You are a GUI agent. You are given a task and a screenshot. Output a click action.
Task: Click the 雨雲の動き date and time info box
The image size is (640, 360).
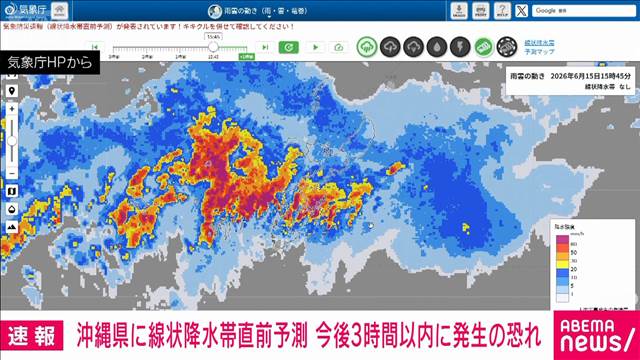tap(570, 81)
